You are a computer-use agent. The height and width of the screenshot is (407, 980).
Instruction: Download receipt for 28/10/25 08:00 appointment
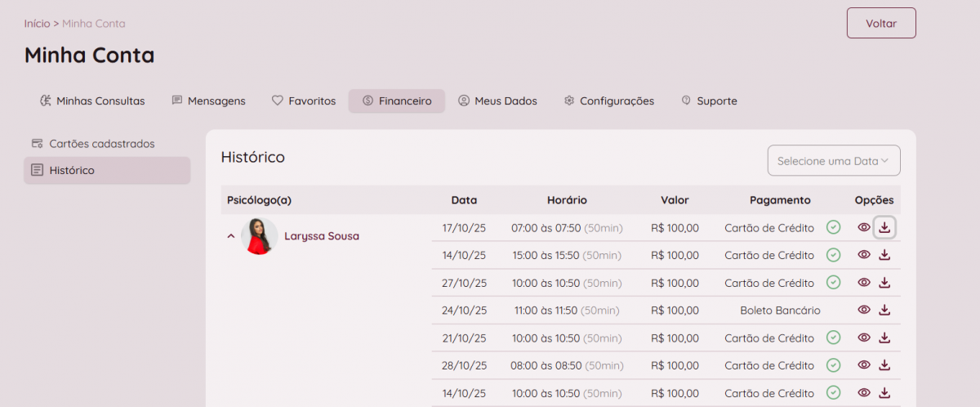[x=884, y=365]
